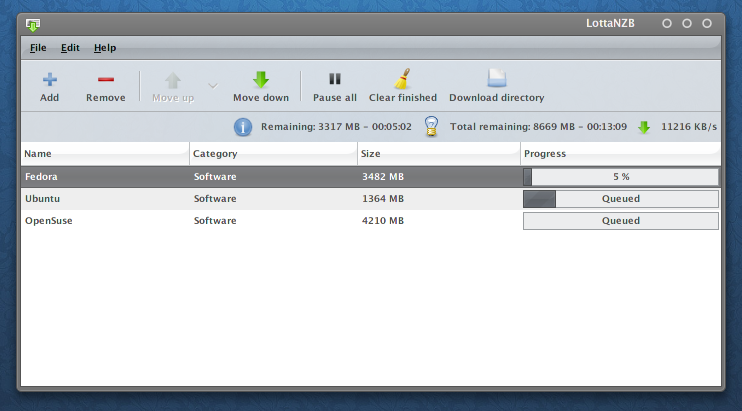The height and width of the screenshot is (411, 742).
Task: Click the 4210 MB size cell
Action: coord(383,221)
